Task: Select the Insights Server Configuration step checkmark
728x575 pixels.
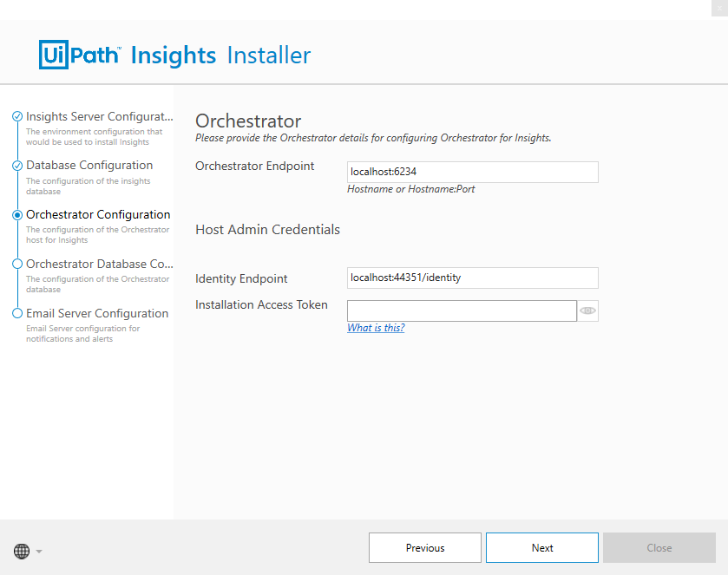Action: (x=17, y=116)
